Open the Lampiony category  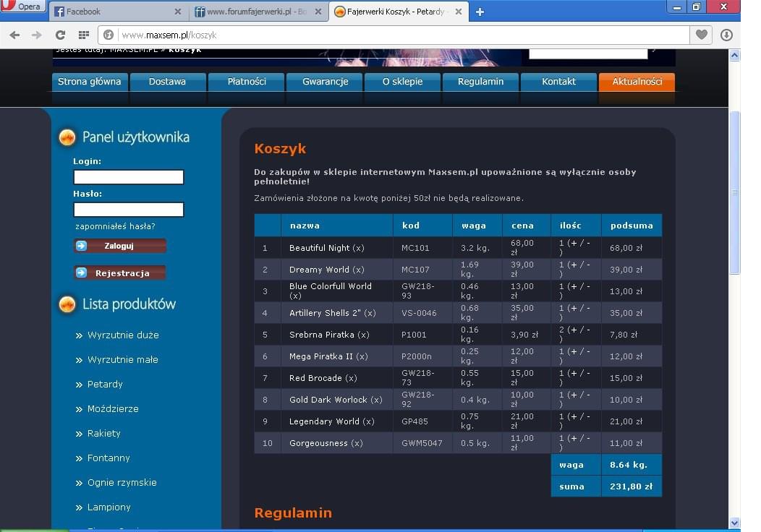pos(109,507)
